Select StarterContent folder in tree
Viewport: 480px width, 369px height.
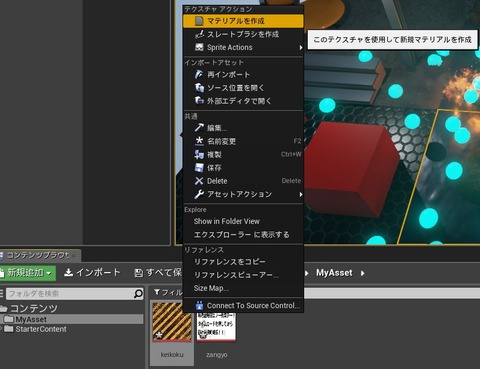click(x=41, y=329)
